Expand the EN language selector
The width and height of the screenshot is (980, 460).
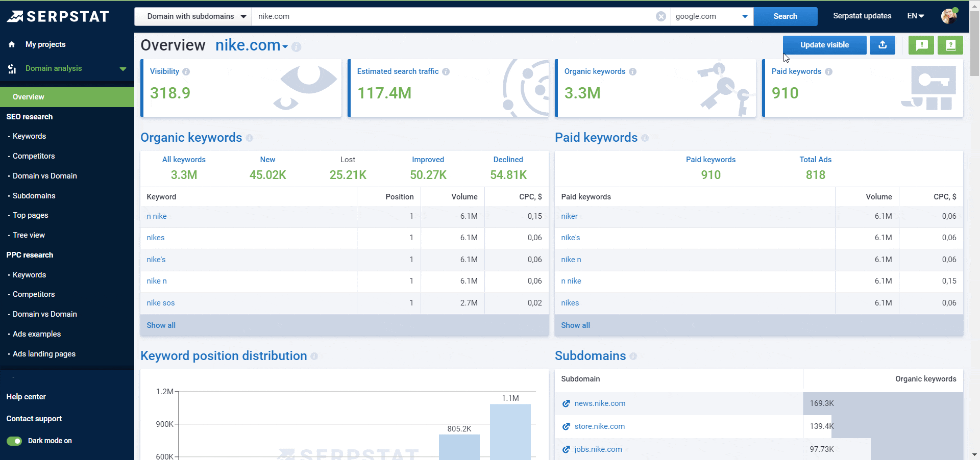pos(916,16)
